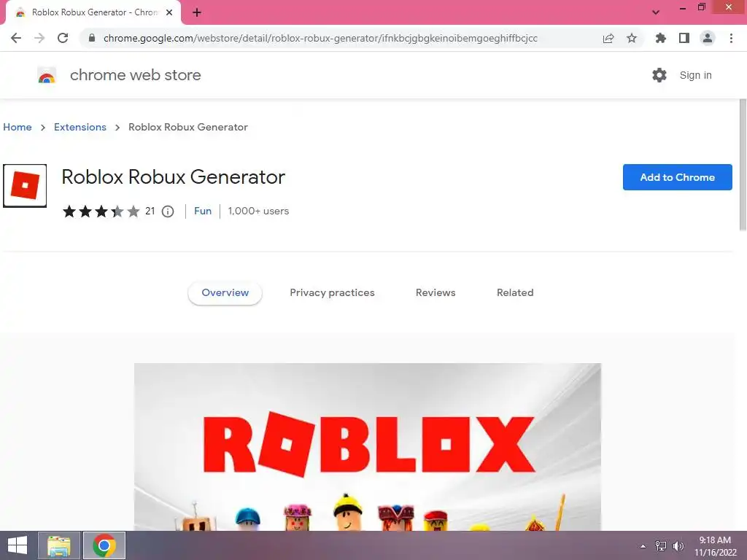Open Web Store settings gear

tap(659, 75)
